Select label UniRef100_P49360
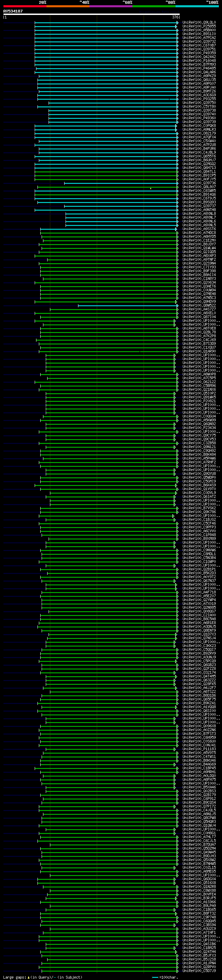Screen dimensions: 222x980 tap(199, 118)
